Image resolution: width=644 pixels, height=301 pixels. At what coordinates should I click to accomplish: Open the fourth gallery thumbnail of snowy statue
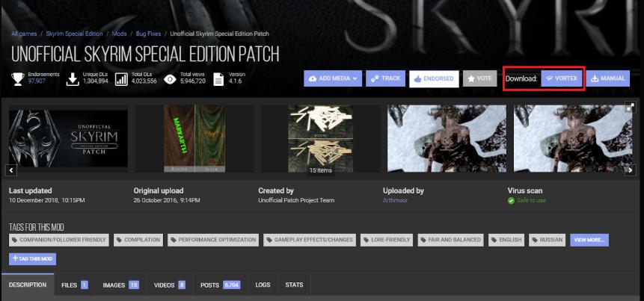pyautogui.click(x=447, y=138)
